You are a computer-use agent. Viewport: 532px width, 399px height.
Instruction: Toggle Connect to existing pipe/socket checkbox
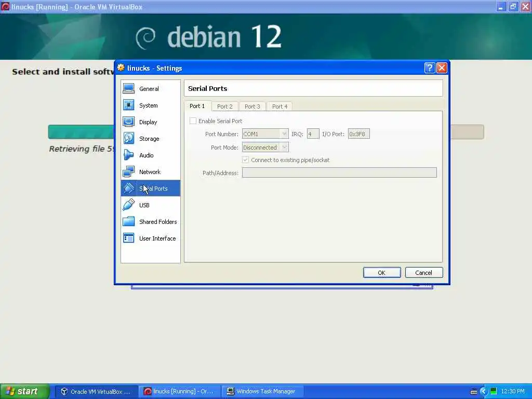coord(245,160)
